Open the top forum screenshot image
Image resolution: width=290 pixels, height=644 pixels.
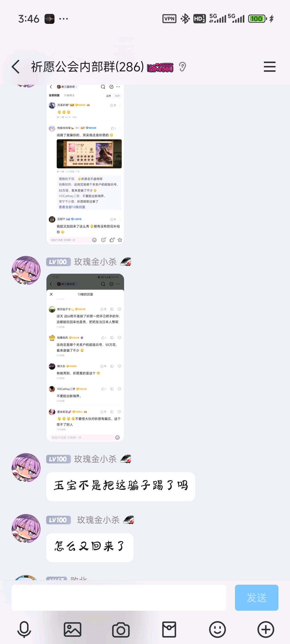85,164
